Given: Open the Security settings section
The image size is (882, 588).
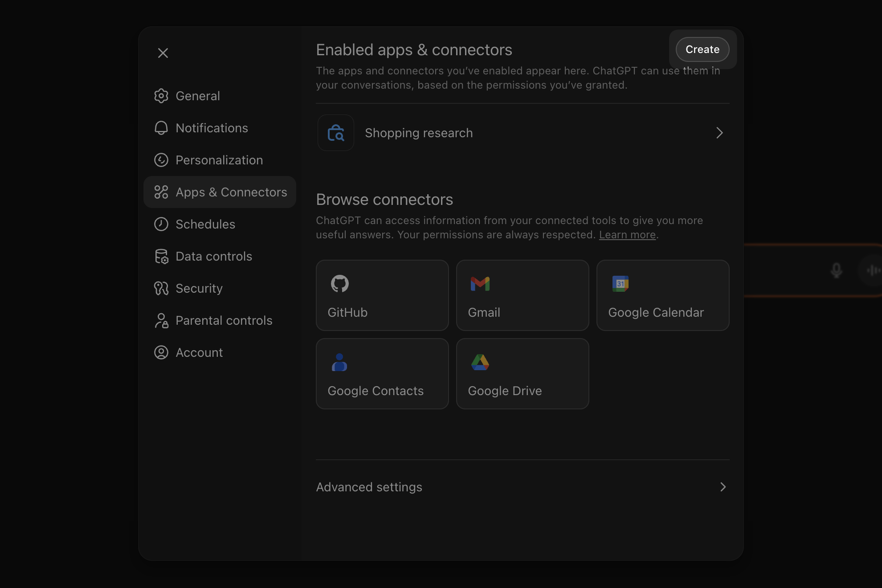Looking at the screenshot, I should tap(199, 288).
